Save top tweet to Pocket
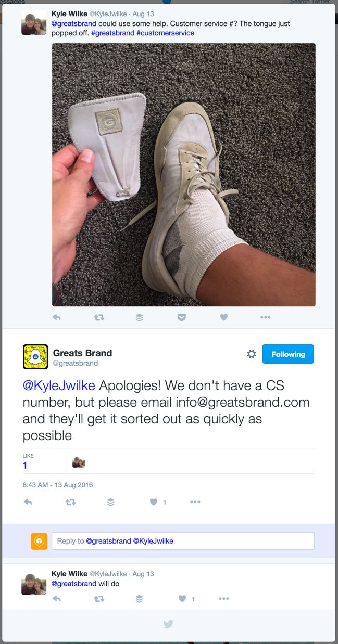The image size is (338, 644). [x=182, y=317]
